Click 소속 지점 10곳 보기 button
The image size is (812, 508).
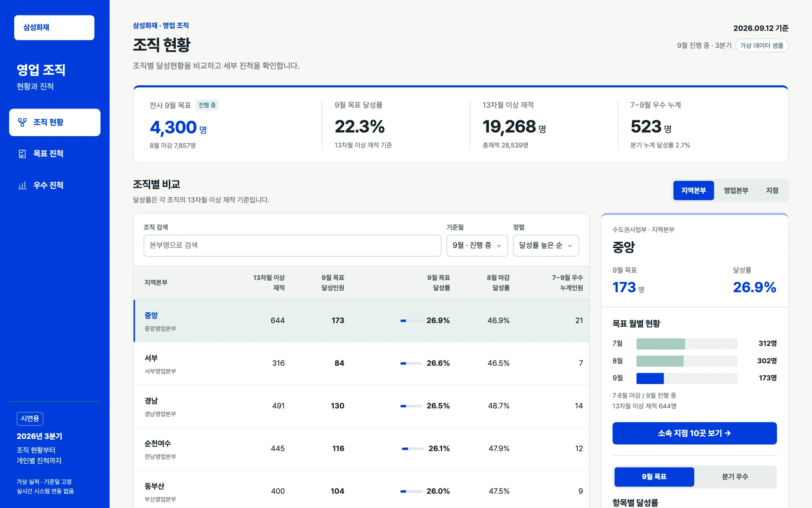point(694,433)
